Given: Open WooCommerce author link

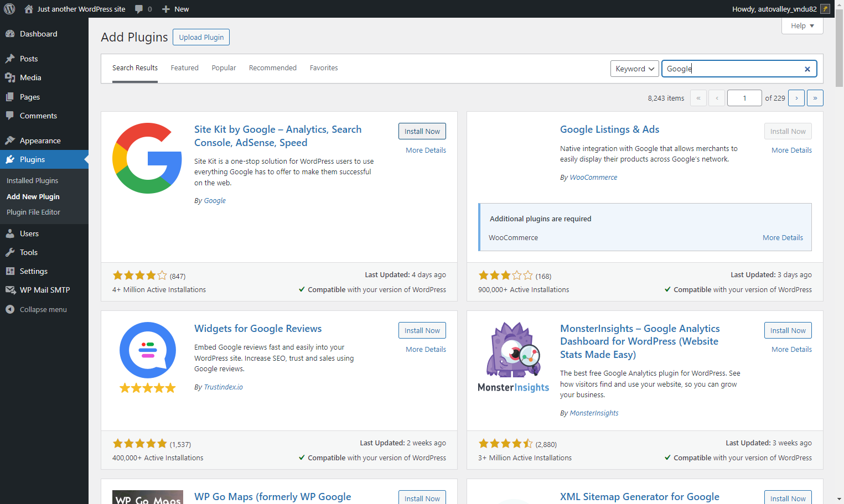Looking at the screenshot, I should 593,178.
